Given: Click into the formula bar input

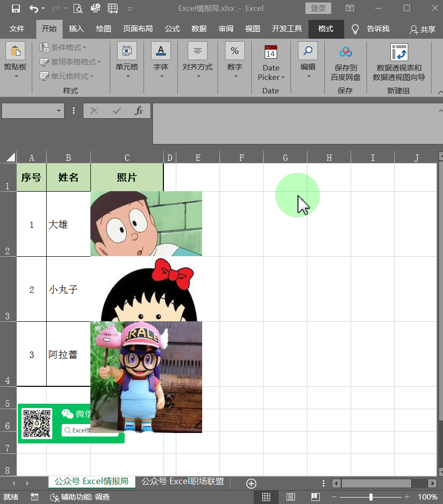Looking at the screenshot, I should [x=295, y=124].
